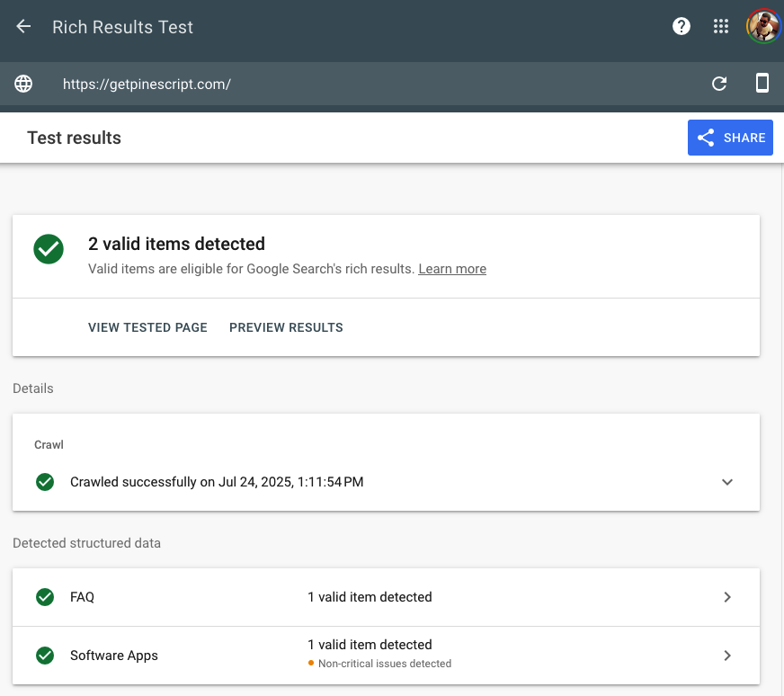The image size is (784, 696).
Task: Click the Detected structured data label
Action: click(86, 543)
